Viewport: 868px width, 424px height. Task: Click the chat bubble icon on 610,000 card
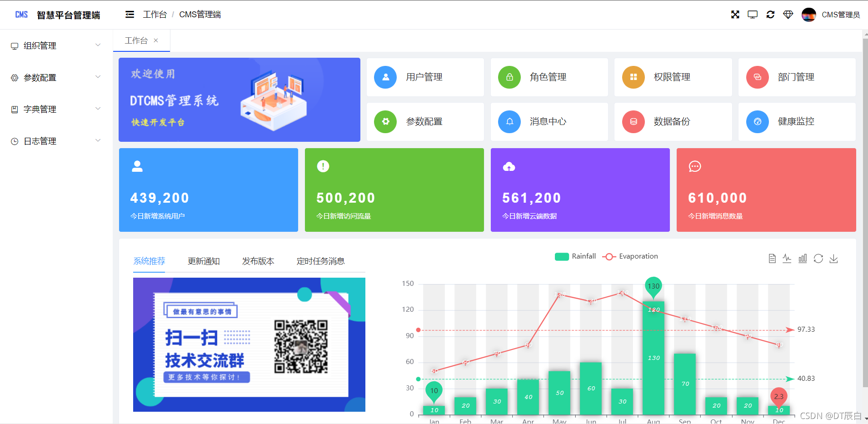pyautogui.click(x=695, y=166)
